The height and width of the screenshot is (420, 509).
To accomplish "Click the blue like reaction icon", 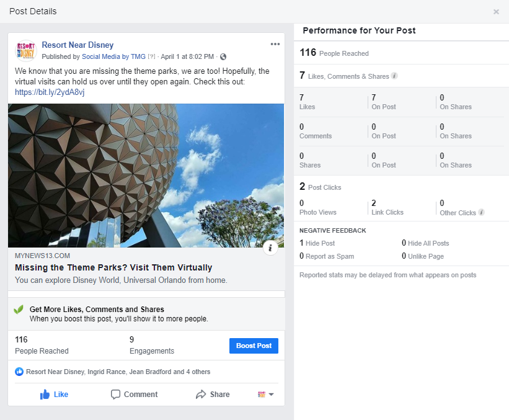I will (19, 372).
